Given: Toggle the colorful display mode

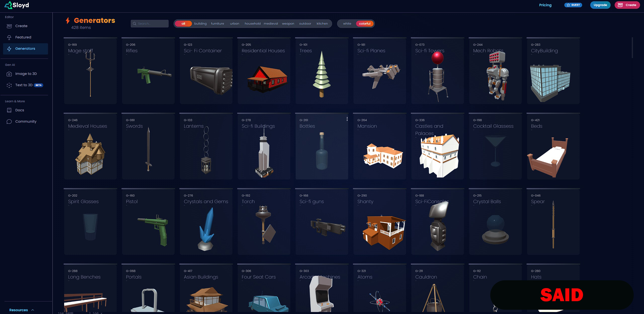Looking at the screenshot, I should pyautogui.click(x=364, y=24).
